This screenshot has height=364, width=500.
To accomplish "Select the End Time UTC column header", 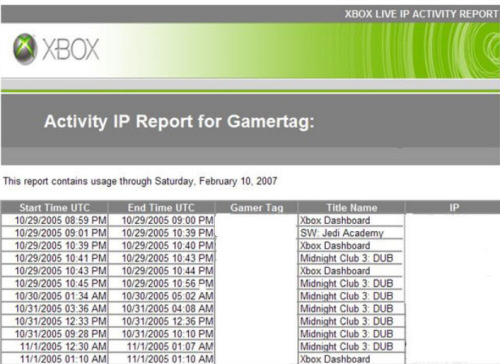I will 161,208.
